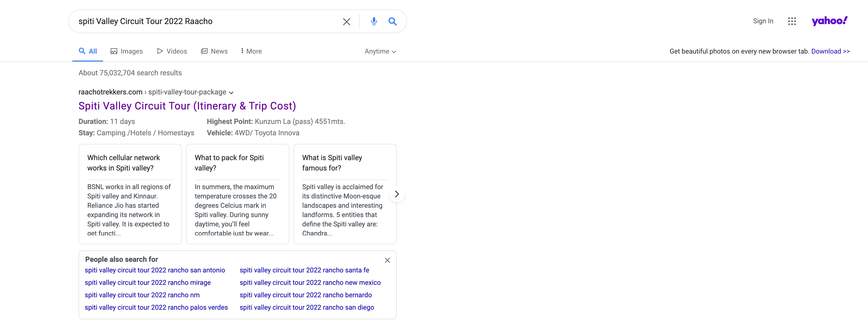Click the News tab newspaper icon

pos(204,51)
